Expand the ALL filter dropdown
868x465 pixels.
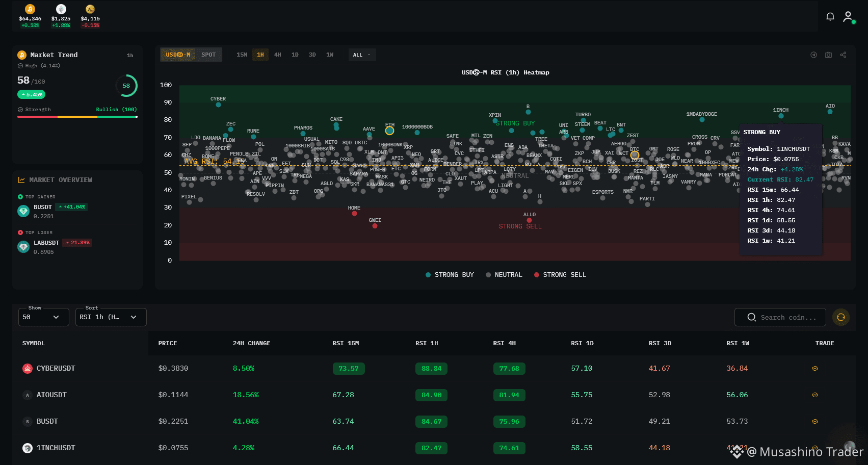[x=362, y=55]
